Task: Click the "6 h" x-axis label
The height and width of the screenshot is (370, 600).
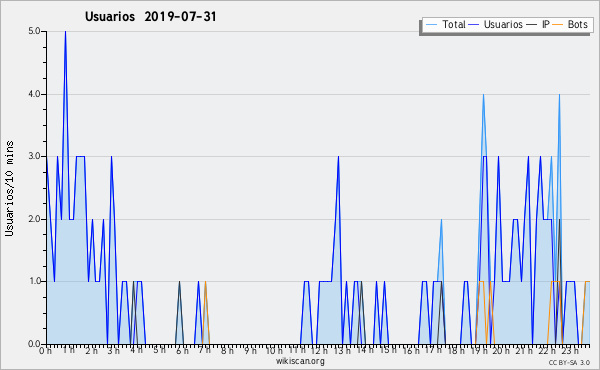Action: tap(182, 350)
